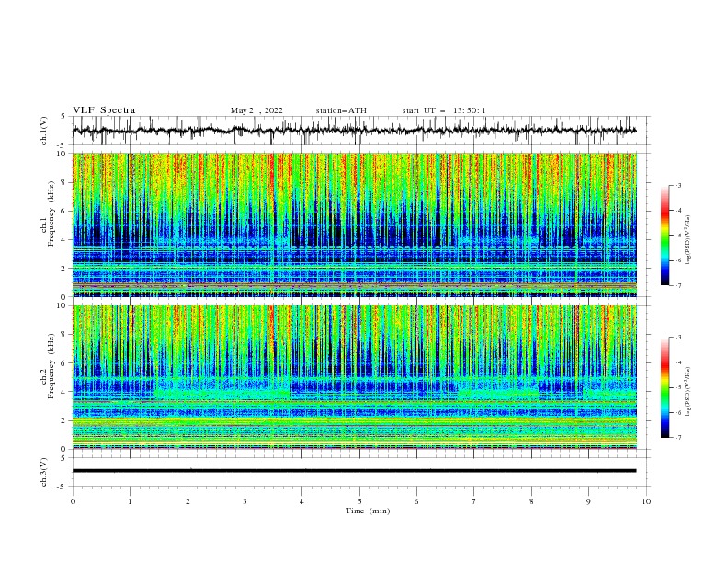Click the time axis tick label "7"
Screen dimensions: 728x563
(x=474, y=501)
